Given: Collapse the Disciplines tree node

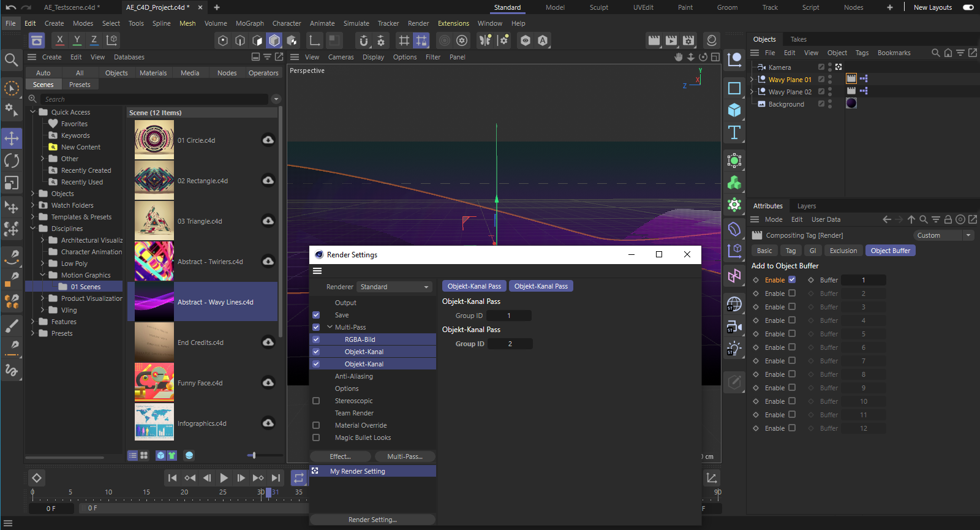Looking at the screenshot, I should click(33, 229).
